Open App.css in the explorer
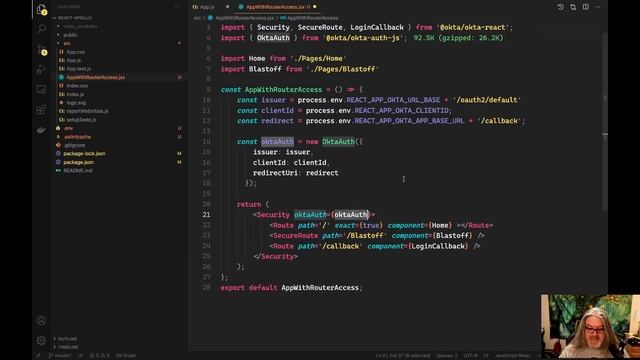This screenshot has height=360, width=640. click(x=76, y=52)
